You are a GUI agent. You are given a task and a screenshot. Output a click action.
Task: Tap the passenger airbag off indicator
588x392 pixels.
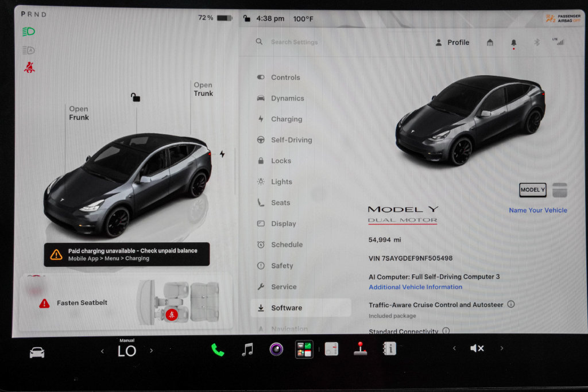[x=563, y=18]
